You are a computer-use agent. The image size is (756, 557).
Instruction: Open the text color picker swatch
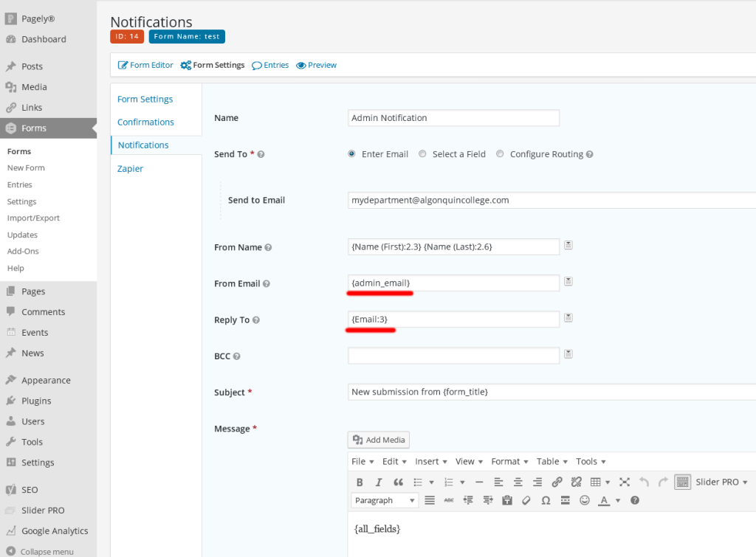(x=602, y=500)
